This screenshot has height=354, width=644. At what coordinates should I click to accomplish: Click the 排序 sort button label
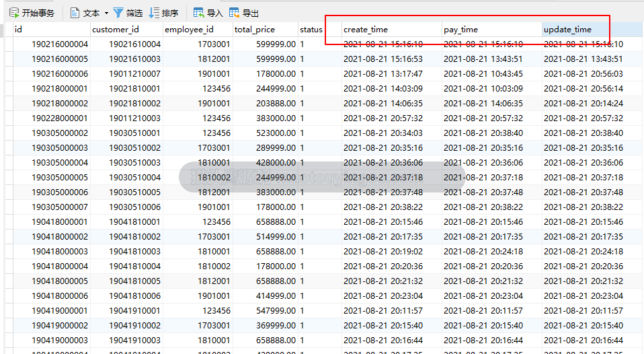coord(170,13)
